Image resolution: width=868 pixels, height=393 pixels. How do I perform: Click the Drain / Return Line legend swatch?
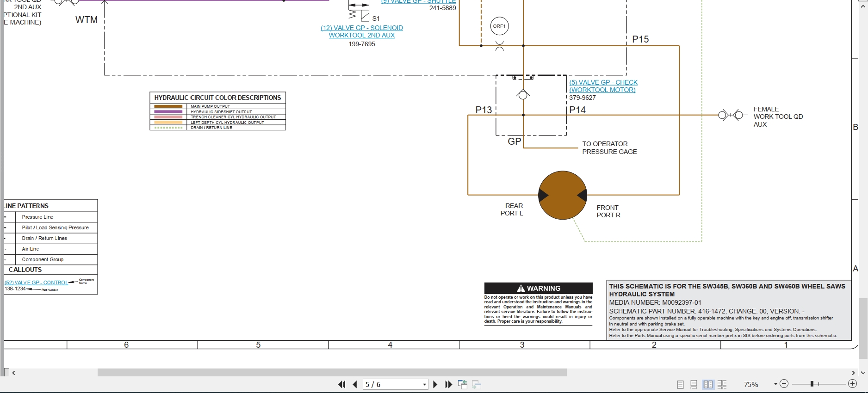click(x=168, y=128)
